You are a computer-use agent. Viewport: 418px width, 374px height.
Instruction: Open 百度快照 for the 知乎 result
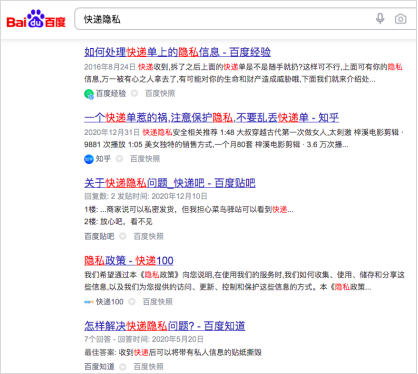coord(145,159)
